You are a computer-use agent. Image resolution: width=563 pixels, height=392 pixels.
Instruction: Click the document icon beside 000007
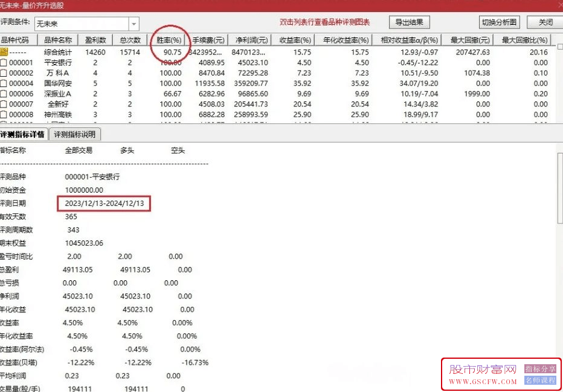(4, 104)
